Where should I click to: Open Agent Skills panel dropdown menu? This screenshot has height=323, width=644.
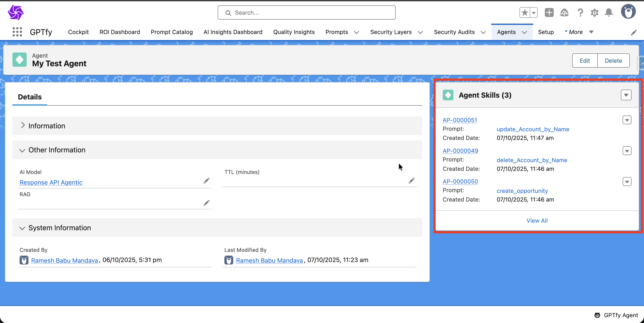(626, 95)
